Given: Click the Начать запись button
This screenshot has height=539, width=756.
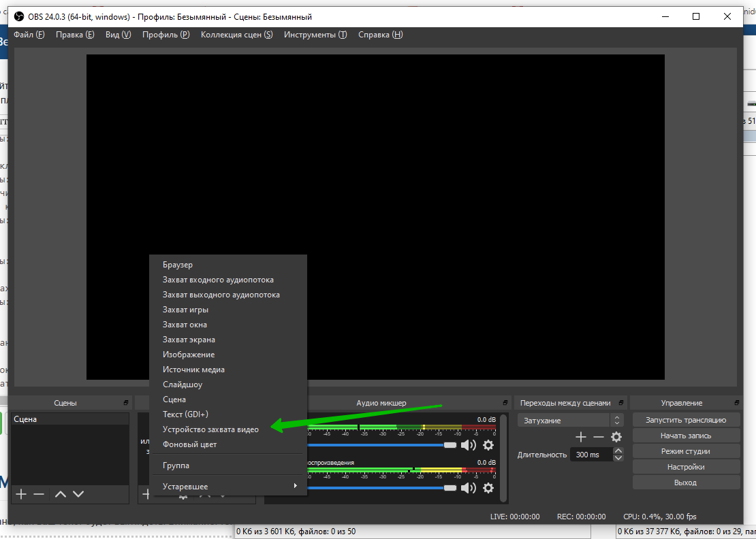Looking at the screenshot, I should pos(686,436).
